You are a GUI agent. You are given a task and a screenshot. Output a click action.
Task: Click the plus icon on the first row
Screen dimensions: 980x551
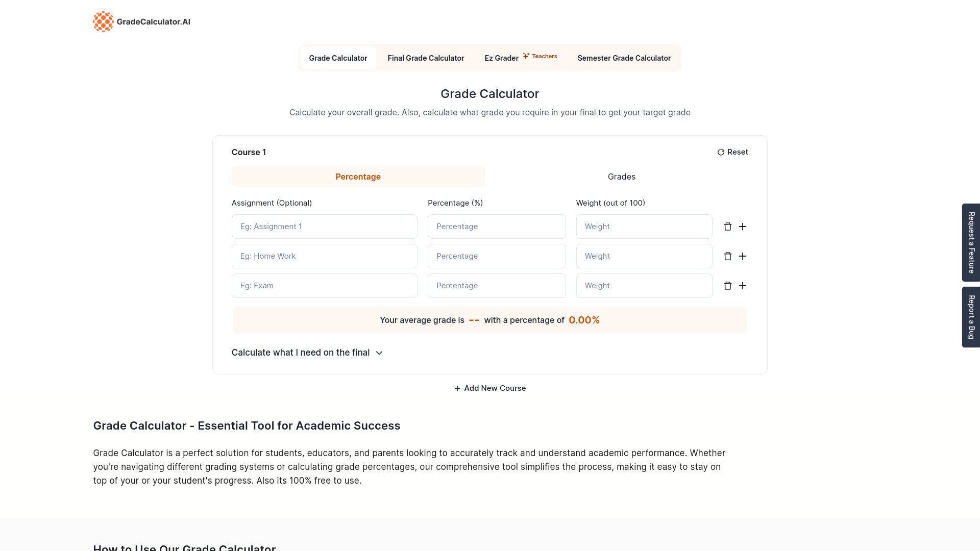pyautogui.click(x=743, y=226)
